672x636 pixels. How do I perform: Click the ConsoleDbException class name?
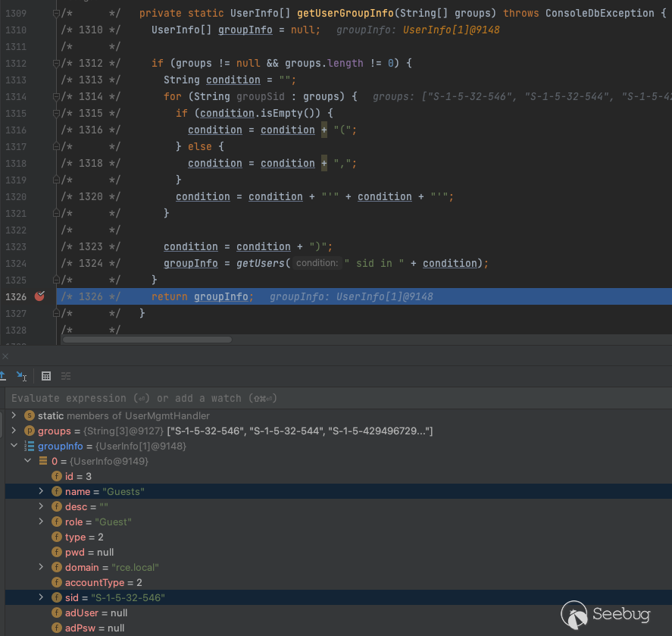tap(599, 14)
